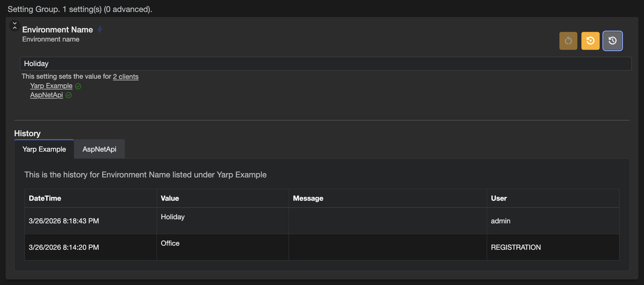Click green check icon beside AspNetApi

point(69,95)
